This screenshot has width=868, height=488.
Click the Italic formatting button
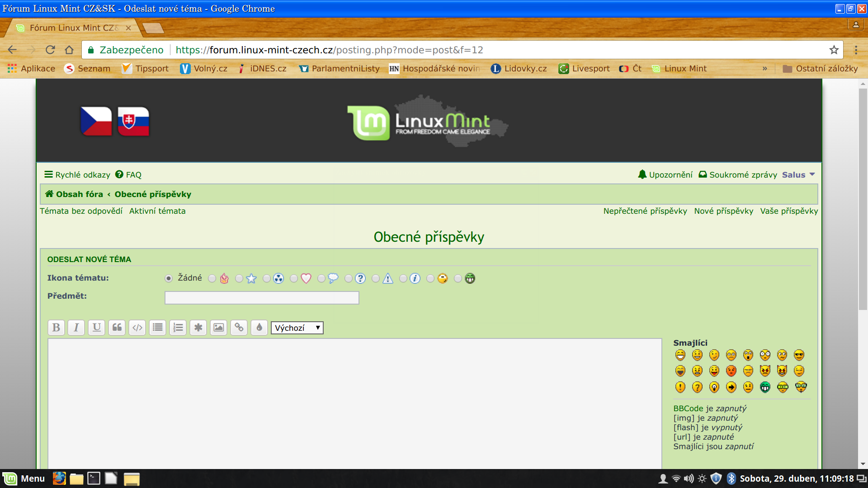click(x=76, y=328)
